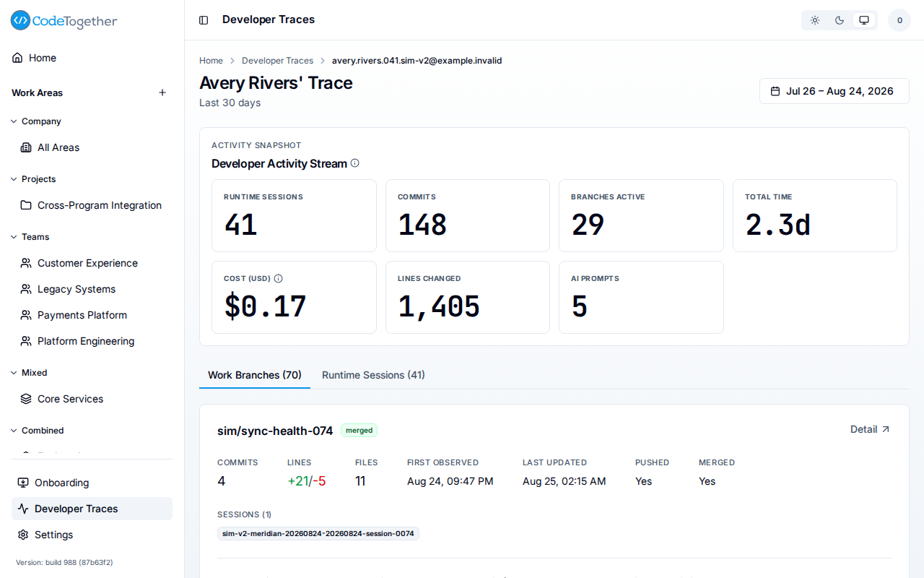This screenshot has width=924, height=578.
Task: Toggle the sidebar panel icon
Action: tap(204, 20)
